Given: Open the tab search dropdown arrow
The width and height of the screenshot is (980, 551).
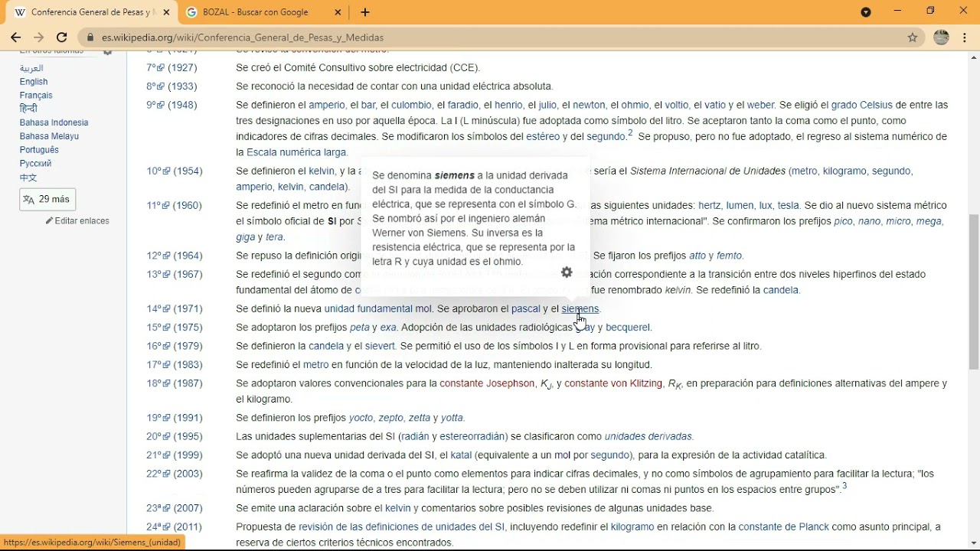Looking at the screenshot, I should (x=866, y=12).
